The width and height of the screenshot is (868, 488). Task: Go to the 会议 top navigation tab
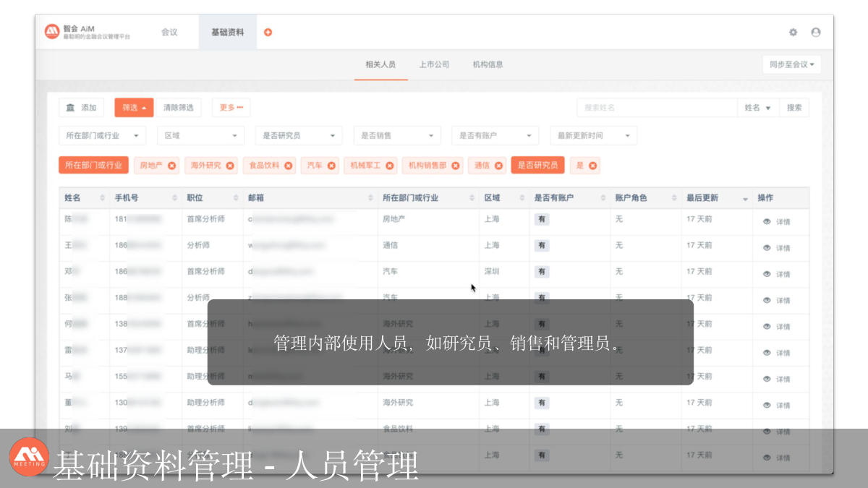[169, 33]
